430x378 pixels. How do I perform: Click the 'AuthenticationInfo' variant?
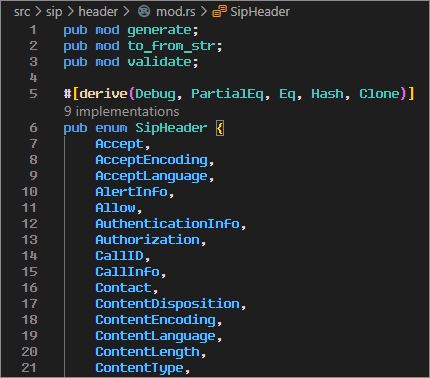[167, 224]
